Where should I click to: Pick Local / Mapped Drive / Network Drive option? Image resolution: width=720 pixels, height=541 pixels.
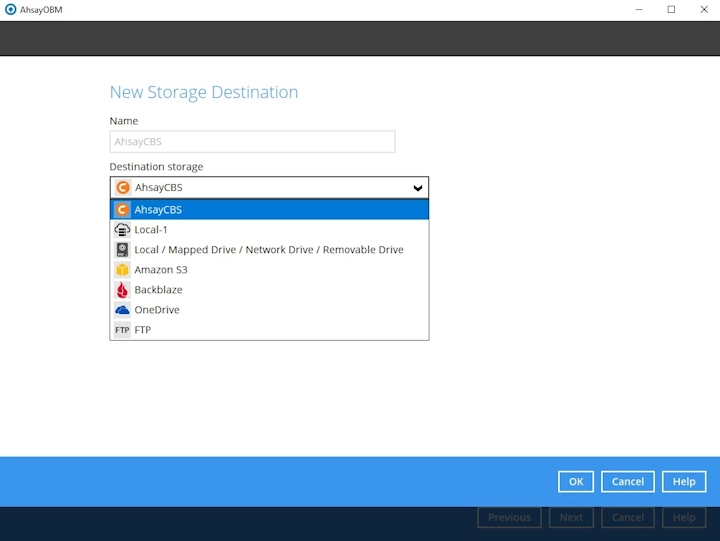point(270,250)
